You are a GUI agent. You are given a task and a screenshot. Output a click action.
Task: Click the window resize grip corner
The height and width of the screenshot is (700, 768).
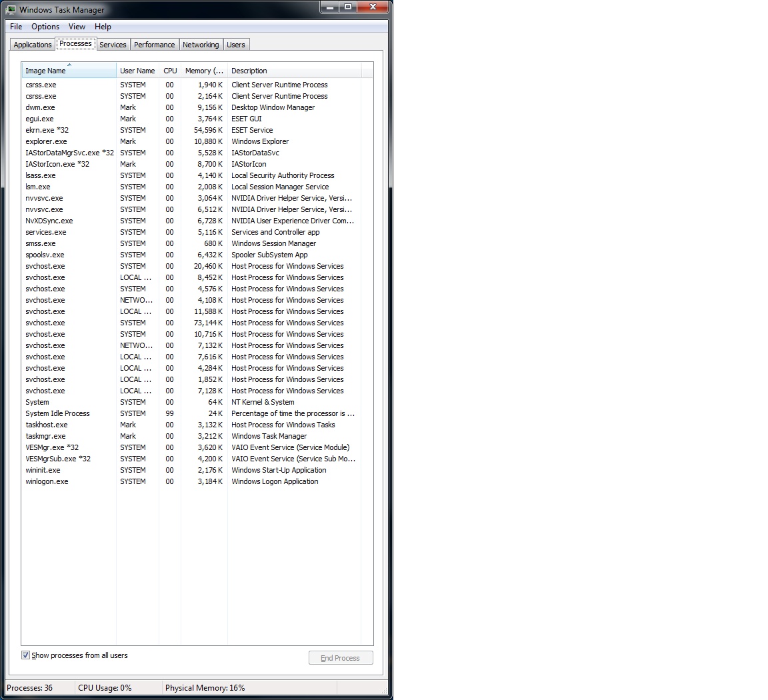(x=385, y=691)
